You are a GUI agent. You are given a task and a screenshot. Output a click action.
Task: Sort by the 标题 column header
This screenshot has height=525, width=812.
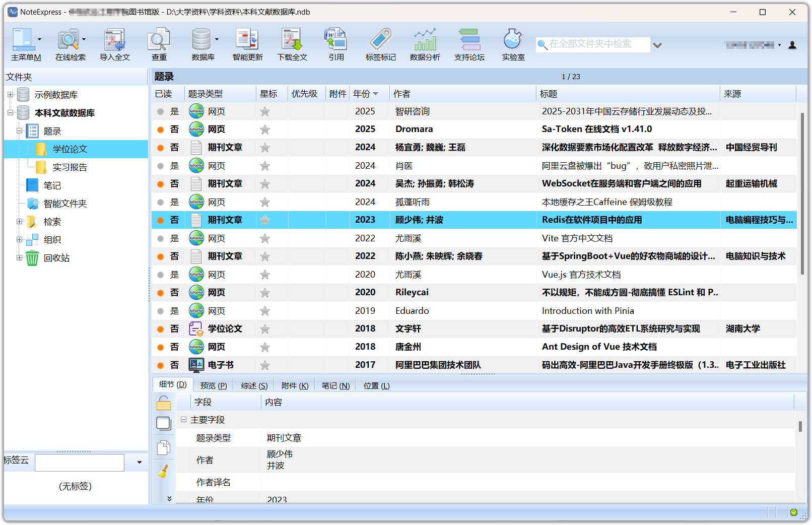(628, 94)
